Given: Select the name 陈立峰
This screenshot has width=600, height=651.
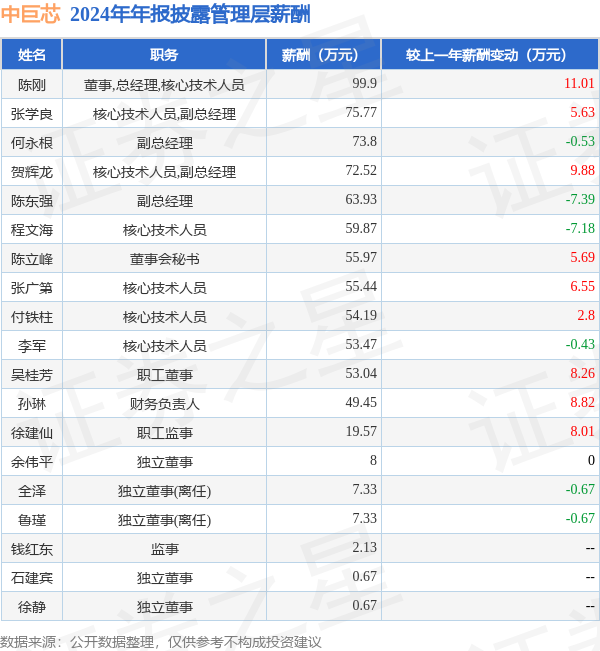Looking at the screenshot, I should click(32, 259).
